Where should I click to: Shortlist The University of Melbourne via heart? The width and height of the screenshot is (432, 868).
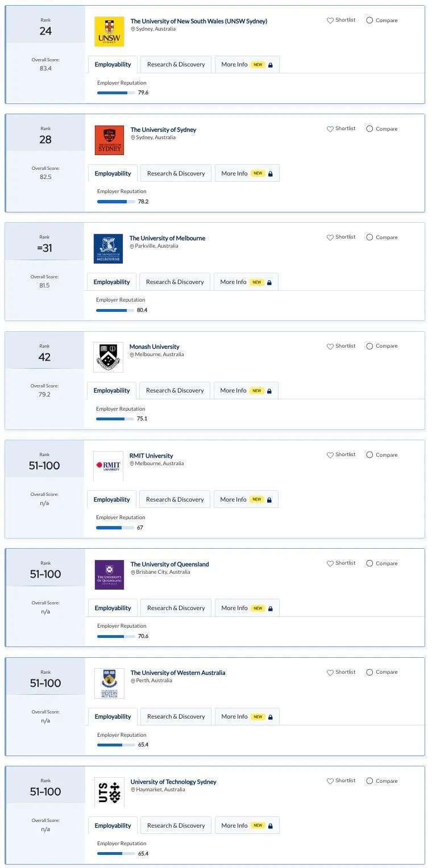[330, 237]
